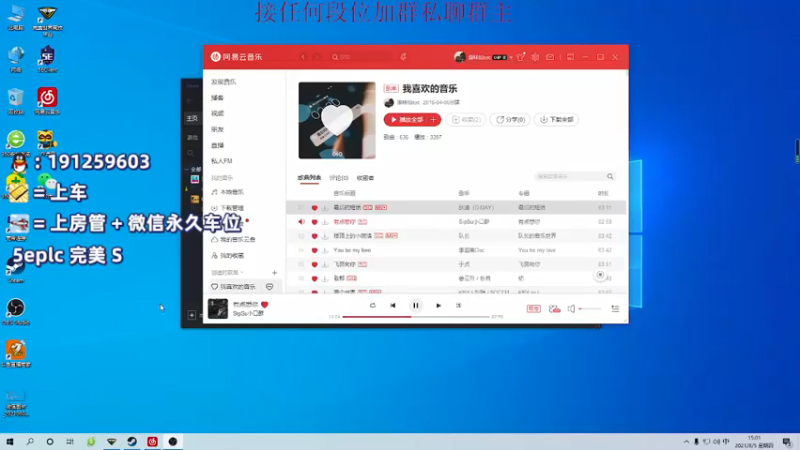Open OBS Studio desktop shortcut

(x=16, y=312)
